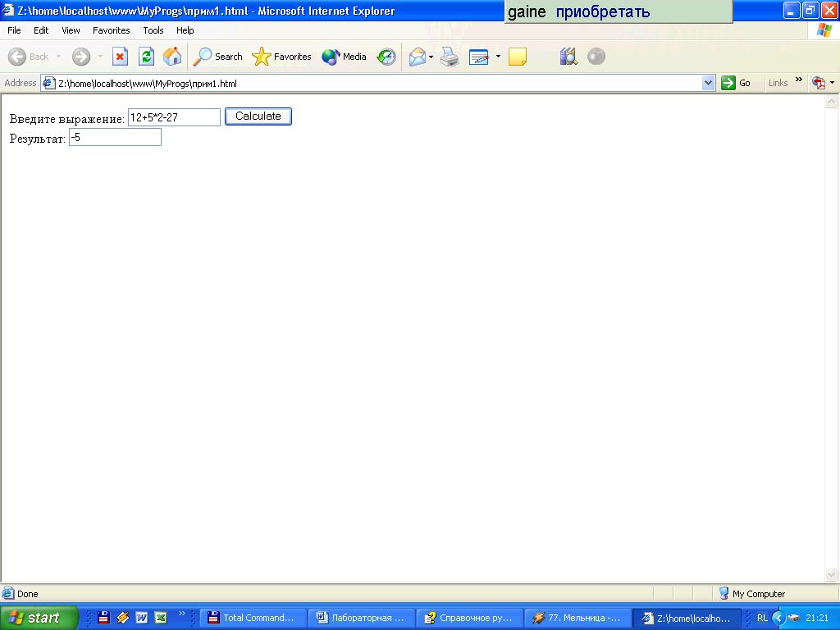The height and width of the screenshot is (630, 840).
Task: Open the Tools menu
Action: [153, 30]
